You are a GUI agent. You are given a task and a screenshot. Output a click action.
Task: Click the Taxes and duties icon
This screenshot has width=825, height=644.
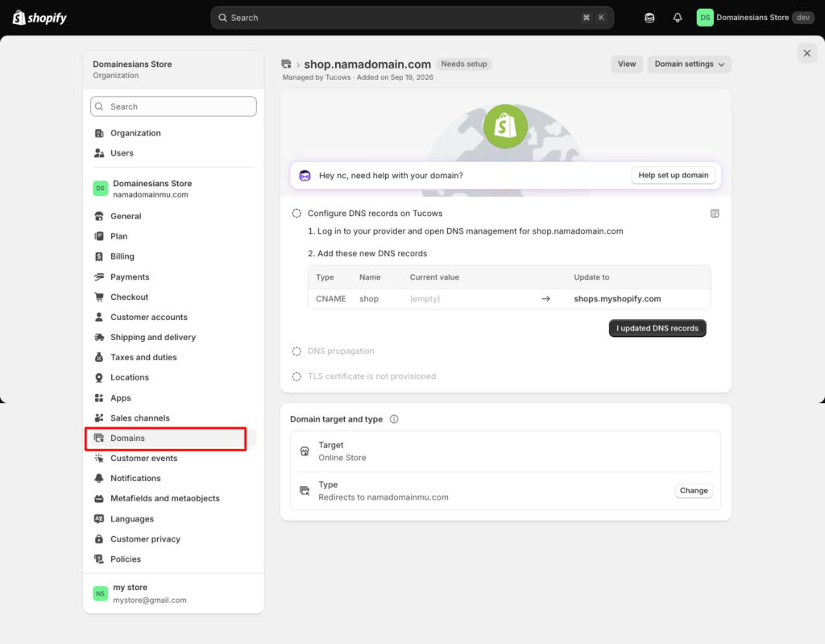pyautogui.click(x=99, y=357)
